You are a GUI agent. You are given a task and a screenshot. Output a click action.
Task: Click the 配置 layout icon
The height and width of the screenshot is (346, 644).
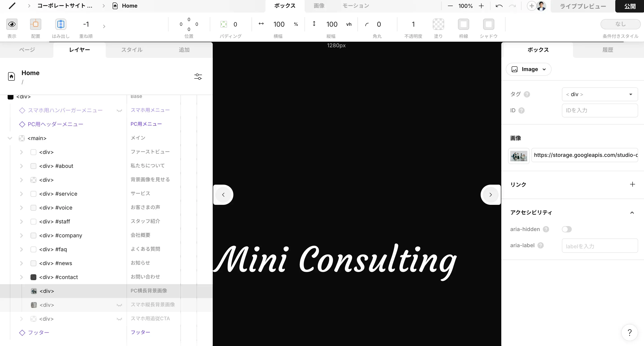35,24
